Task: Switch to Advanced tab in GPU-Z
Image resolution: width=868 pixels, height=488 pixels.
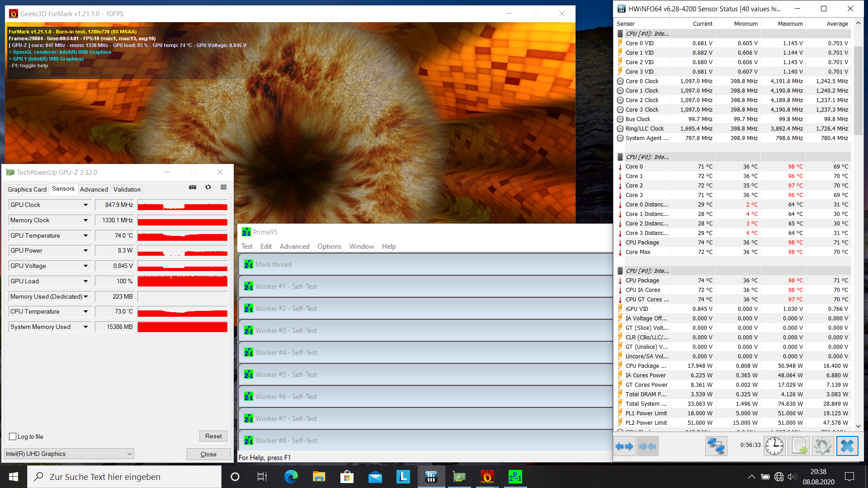Action: (94, 189)
